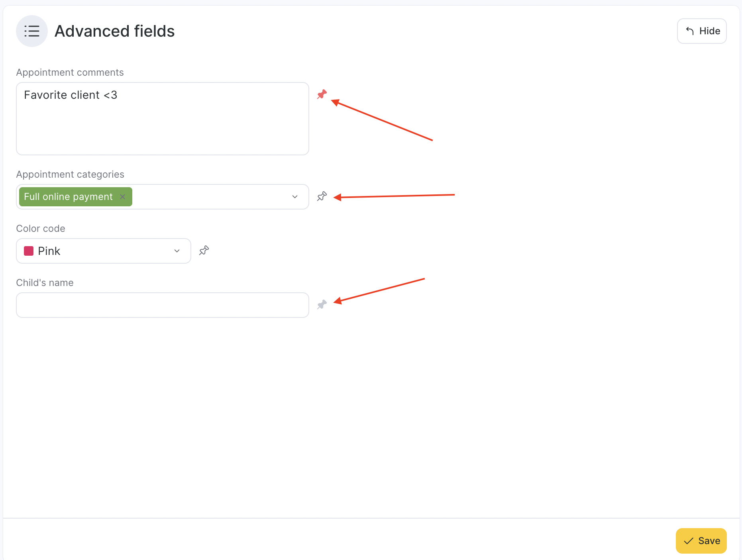
Task: Unpin the Appointment comments field
Action: [x=322, y=94]
